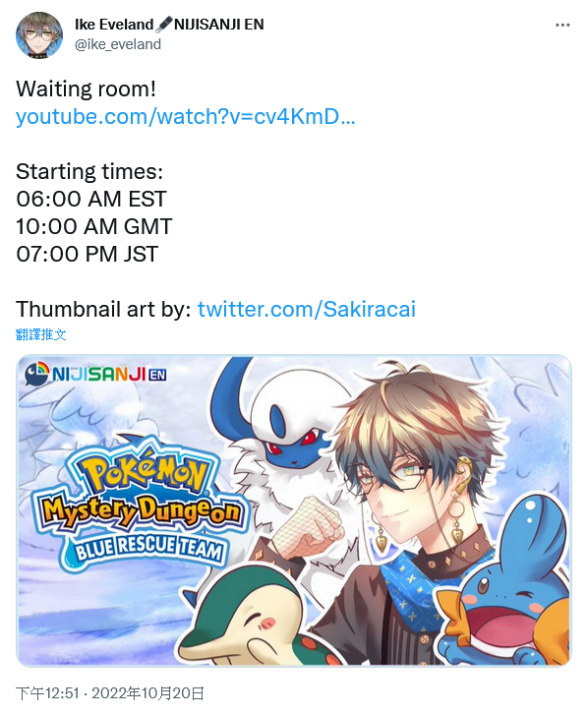Open the Pokémon Mystery Dungeon thumbnail image
This screenshot has height=715, width=588.
pyautogui.click(x=294, y=510)
